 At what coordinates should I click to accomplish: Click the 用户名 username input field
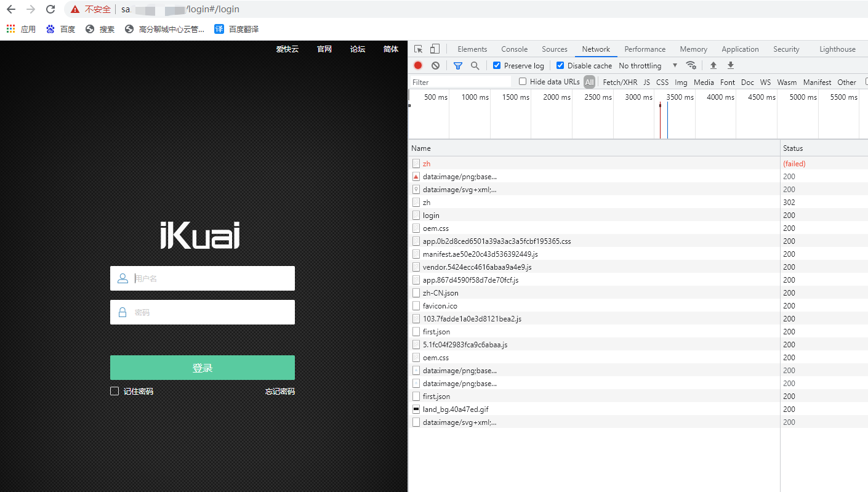point(209,278)
